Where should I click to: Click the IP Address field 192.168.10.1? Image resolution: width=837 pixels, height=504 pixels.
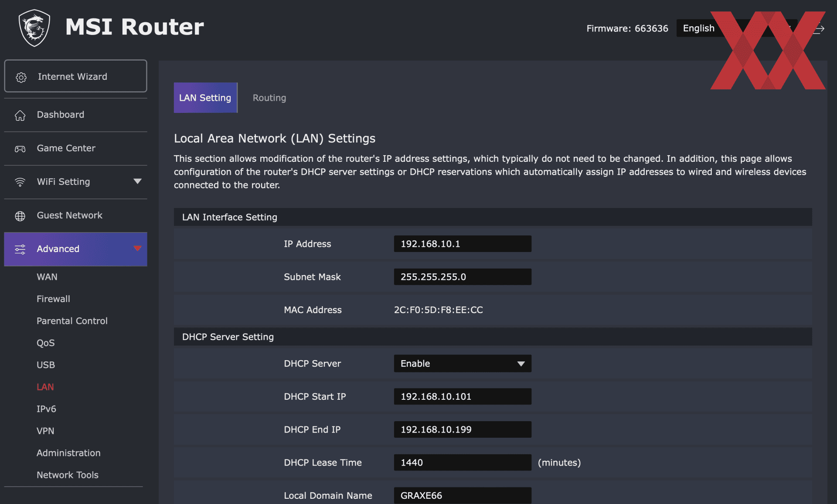[463, 244]
